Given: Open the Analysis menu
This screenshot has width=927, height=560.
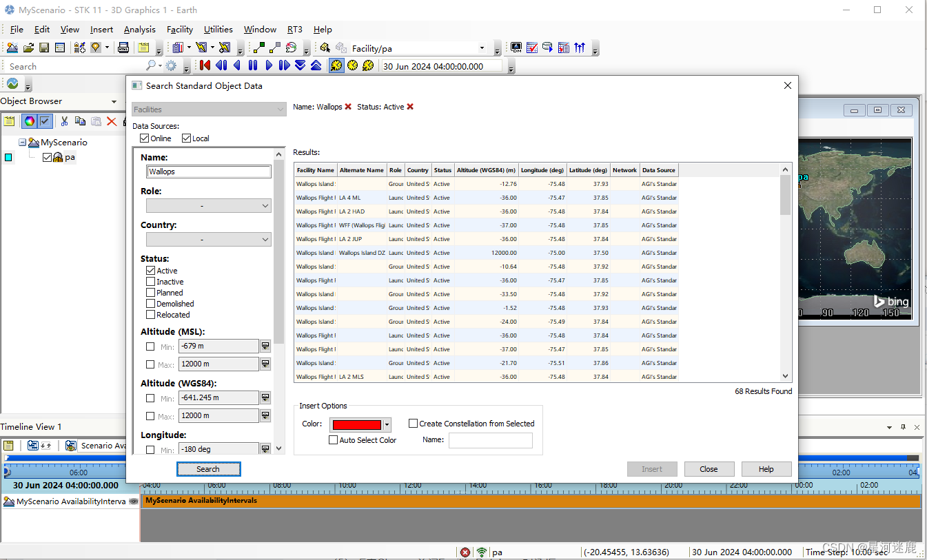Looking at the screenshot, I should [x=140, y=30].
